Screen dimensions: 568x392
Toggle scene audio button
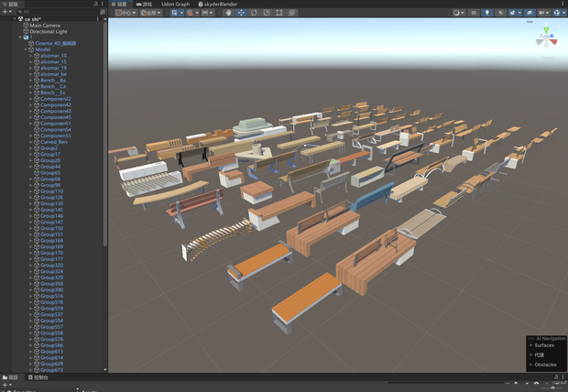500,13
